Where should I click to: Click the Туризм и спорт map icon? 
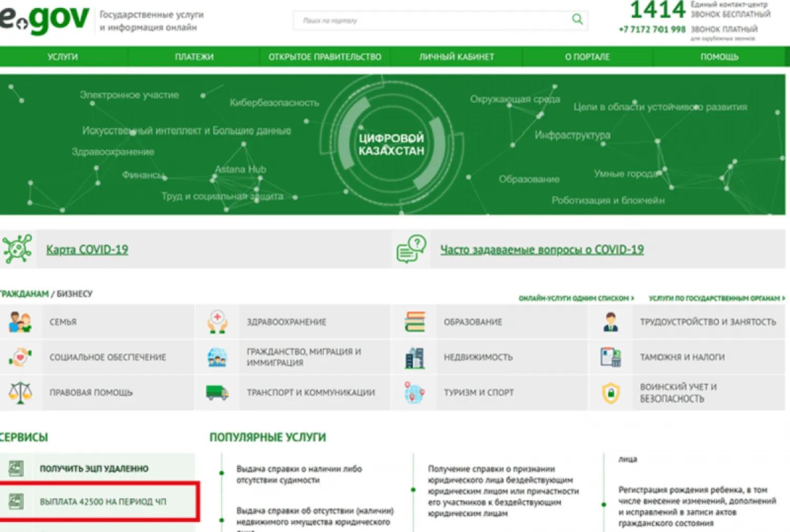(414, 393)
